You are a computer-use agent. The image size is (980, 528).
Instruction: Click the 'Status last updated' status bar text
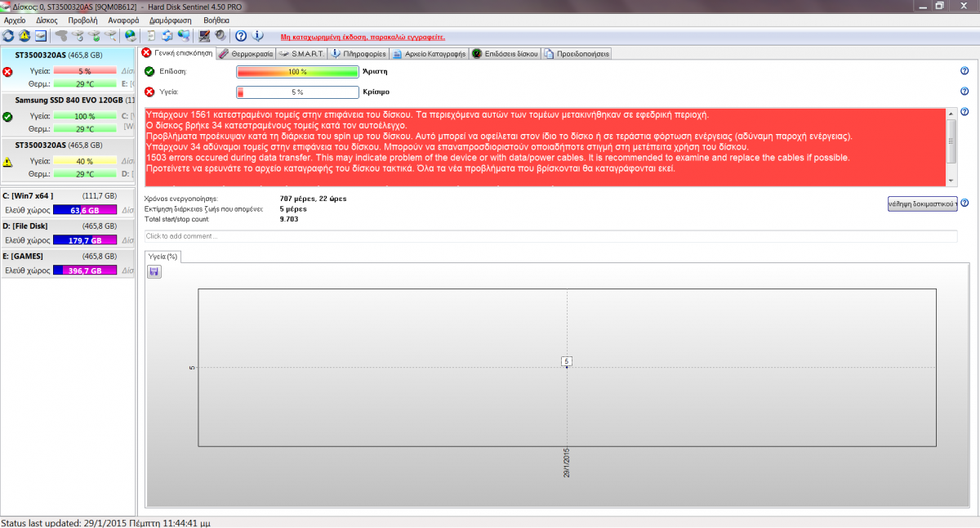[x=105, y=522]
